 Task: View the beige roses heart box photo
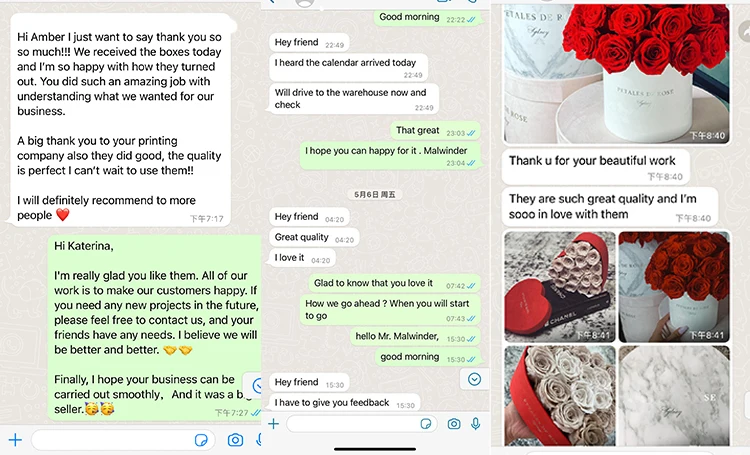560,396
